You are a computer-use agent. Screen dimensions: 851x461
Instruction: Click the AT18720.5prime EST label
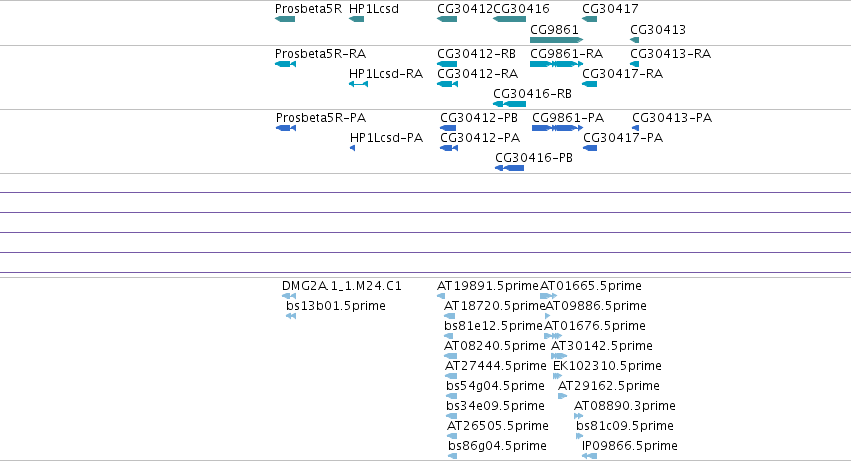(495, 306)
